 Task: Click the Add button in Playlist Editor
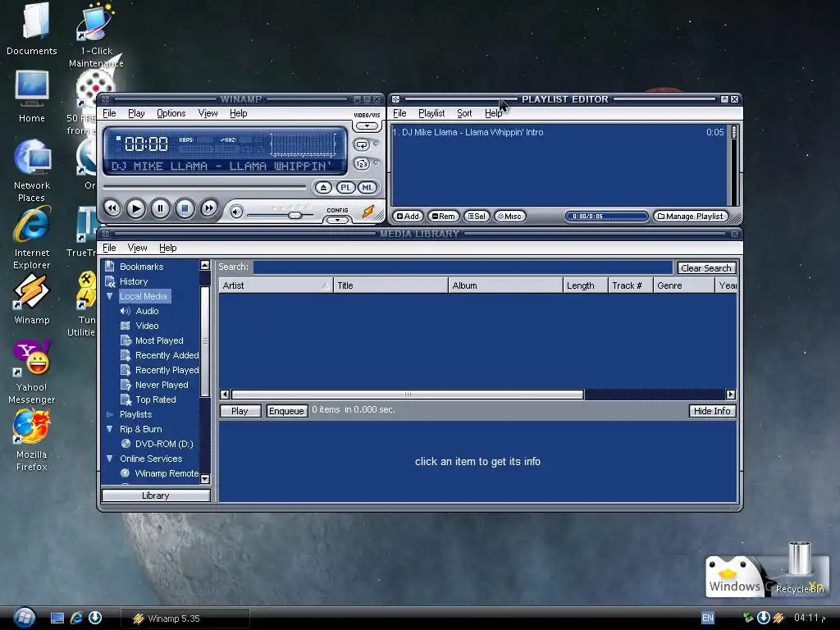click(x=408, y=216)
